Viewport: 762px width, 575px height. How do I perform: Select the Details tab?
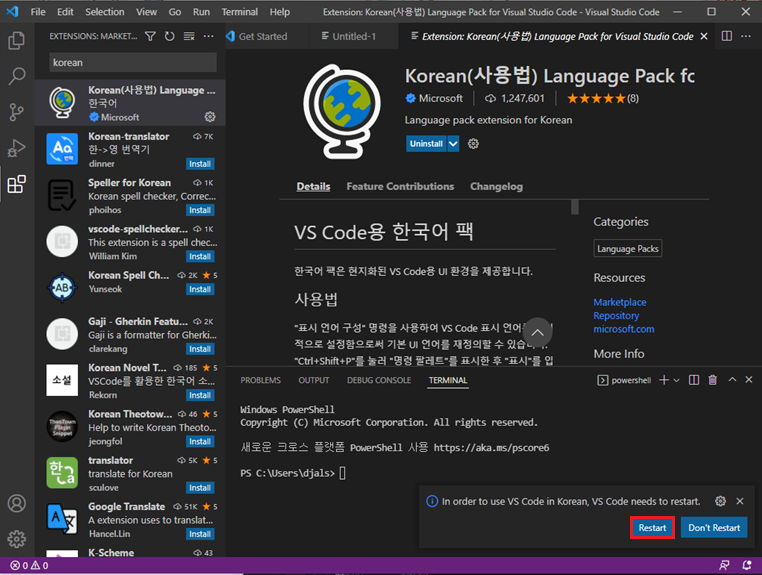(313, 186)
